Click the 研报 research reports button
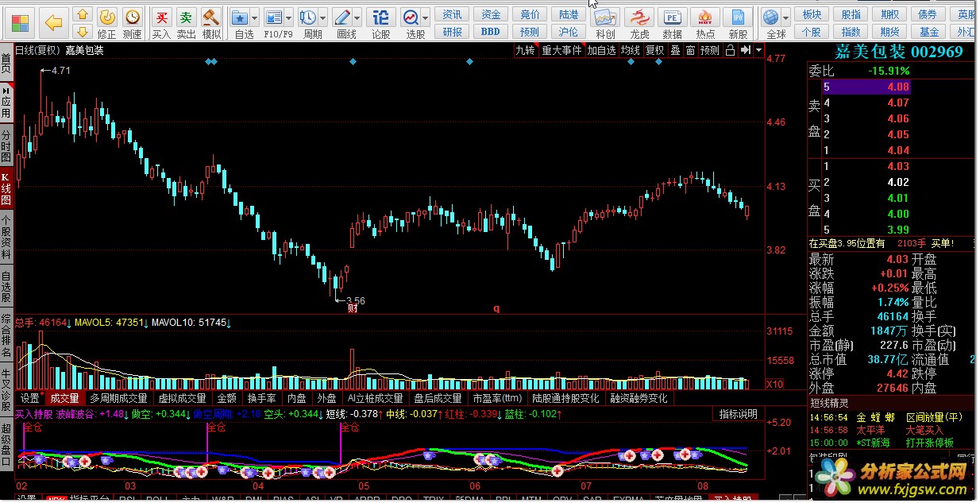This screenshot has height=503, width=980. (x=453, y=32)
